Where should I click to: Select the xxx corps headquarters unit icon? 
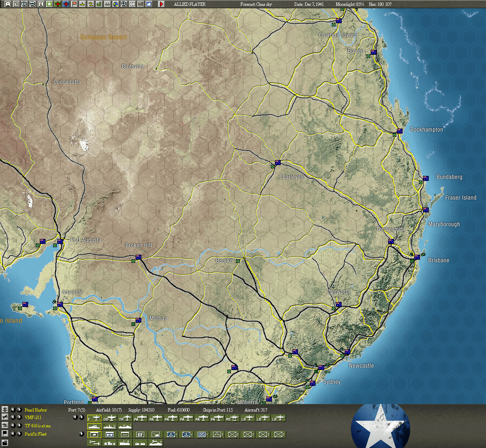(125, 435)
